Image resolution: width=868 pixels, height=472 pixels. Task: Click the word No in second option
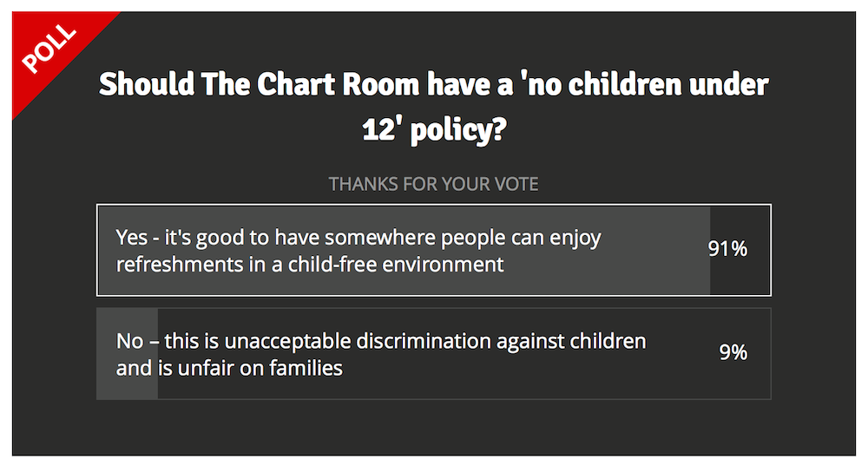pos(130,341)
